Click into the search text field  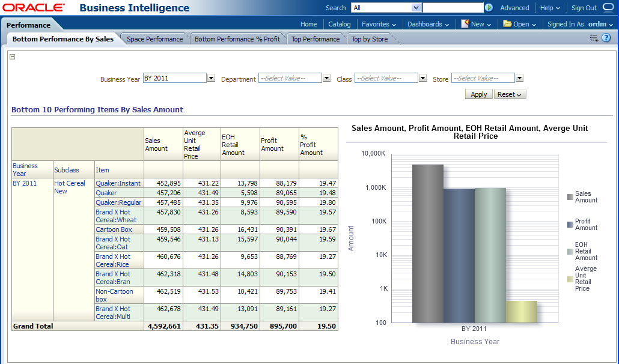453,8
